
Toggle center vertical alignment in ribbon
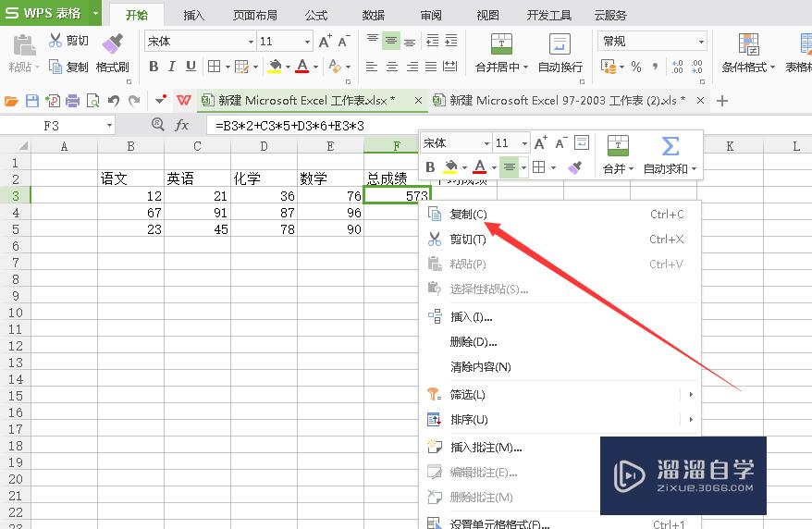(391, 41)
